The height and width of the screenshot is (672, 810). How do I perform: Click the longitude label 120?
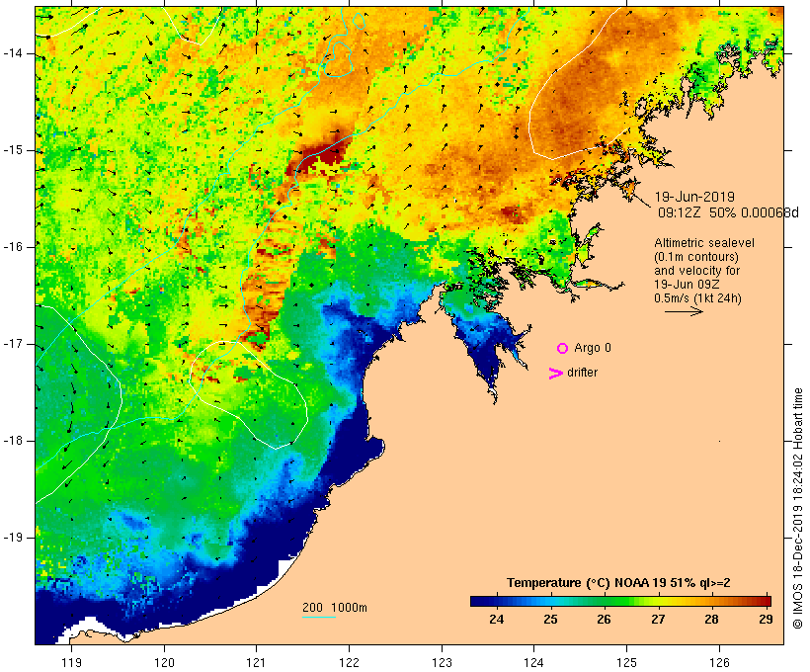coord(164,662)
